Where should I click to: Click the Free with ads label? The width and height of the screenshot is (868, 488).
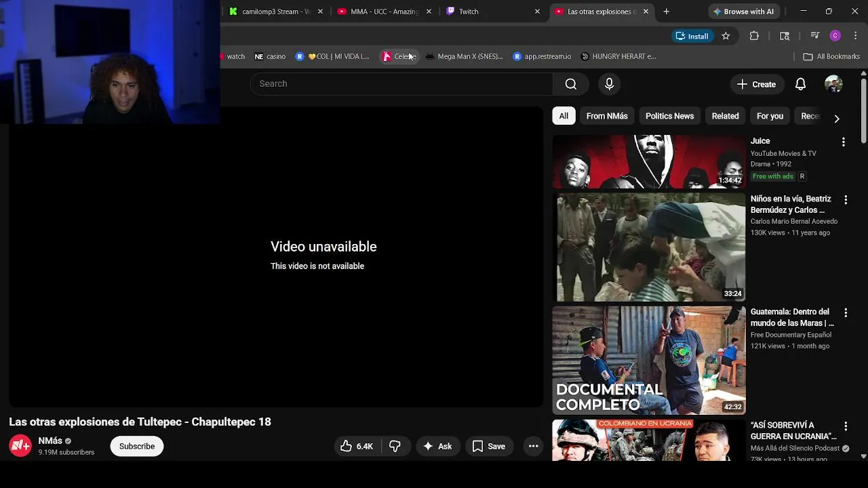pos(772,176)
